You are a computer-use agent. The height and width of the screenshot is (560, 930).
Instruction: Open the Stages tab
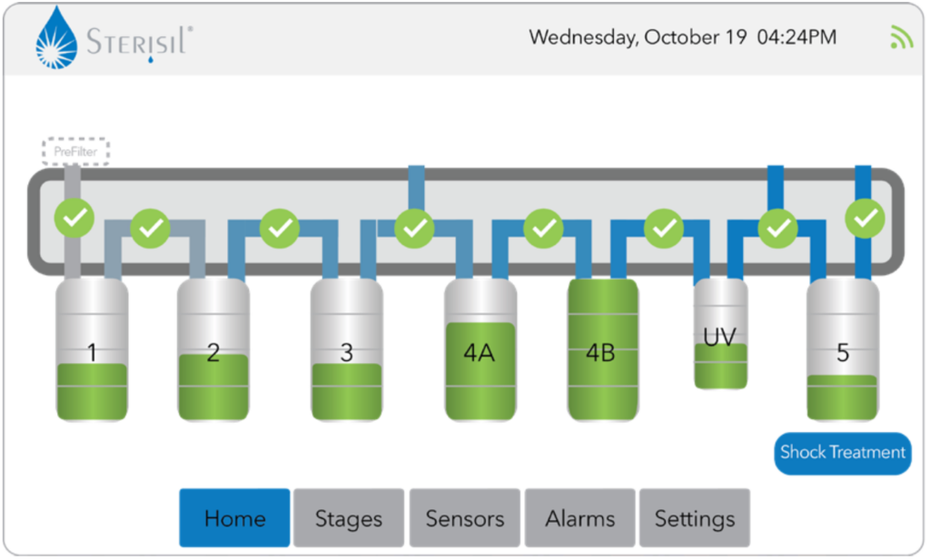(349, 518)
